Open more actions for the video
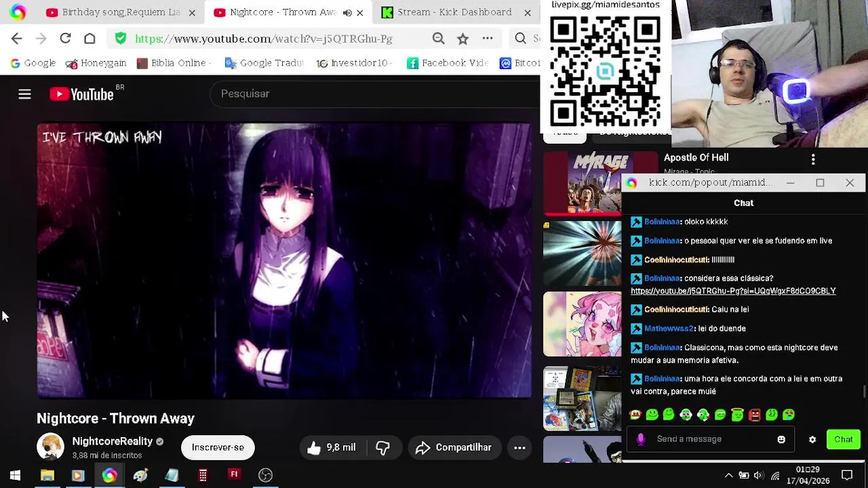 519,447
